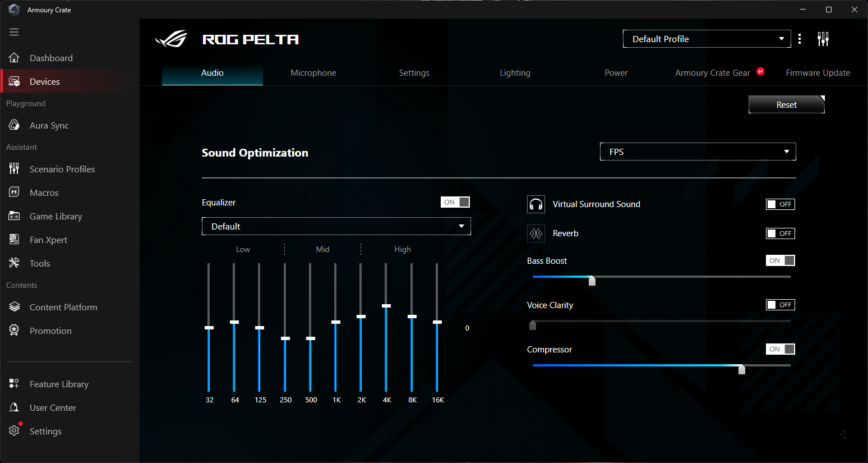The width and height of the screenshot is (868, 463).
Task: Open the mixer sliders icon beside profile
Action: tap(823, 39)
